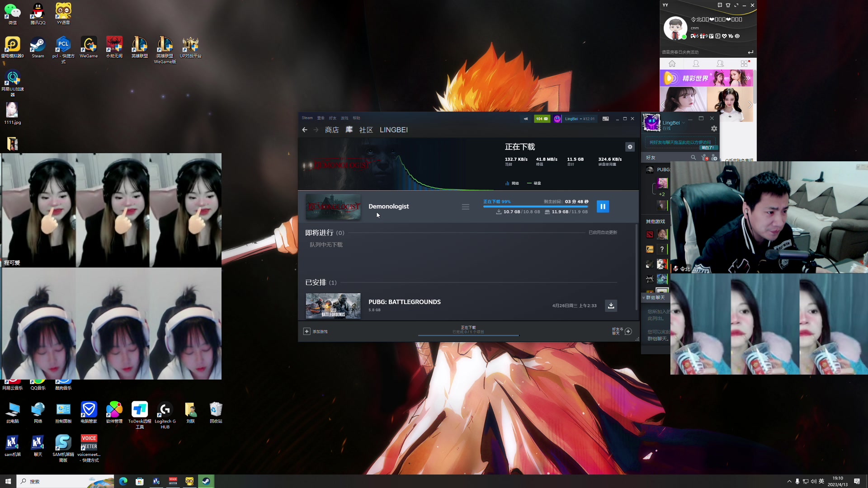
Task: Click the Demonologist game thumbnail
Action: click(333, 207)
